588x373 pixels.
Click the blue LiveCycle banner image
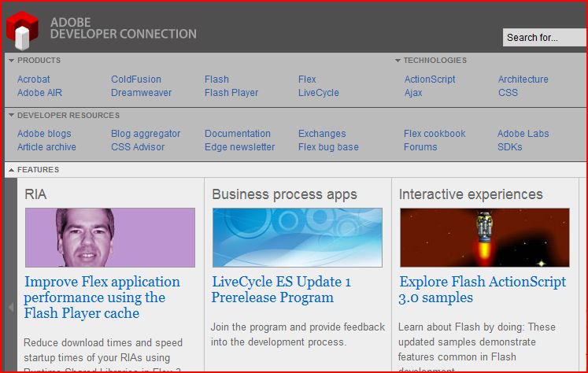click(x=298, y=238)
